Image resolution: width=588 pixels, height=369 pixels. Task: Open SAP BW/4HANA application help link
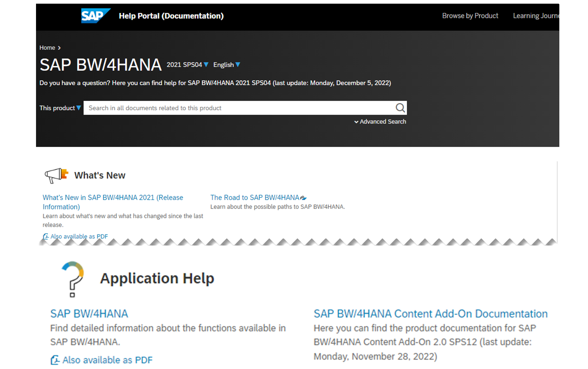click(89, 314)
